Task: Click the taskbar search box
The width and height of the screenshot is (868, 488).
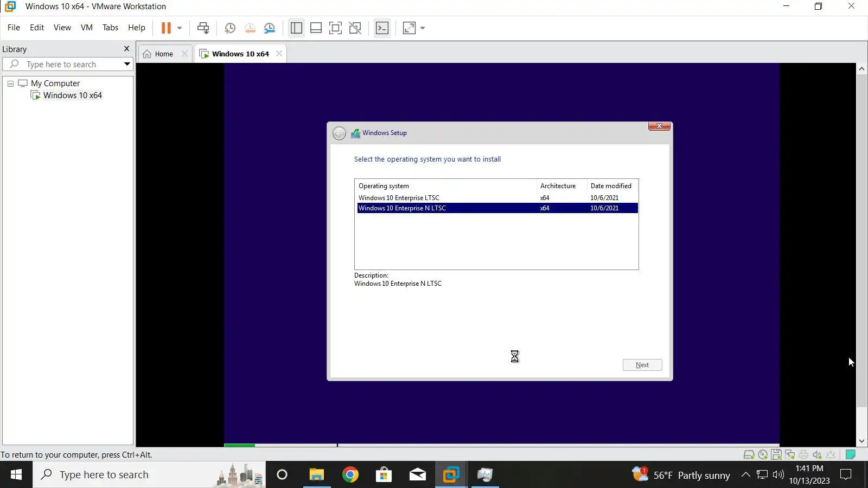Action: point(149,475)
